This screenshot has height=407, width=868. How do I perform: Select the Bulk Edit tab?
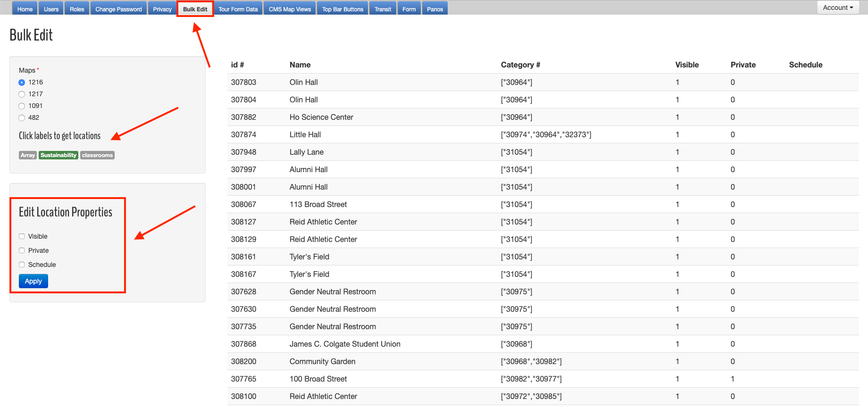195,9
